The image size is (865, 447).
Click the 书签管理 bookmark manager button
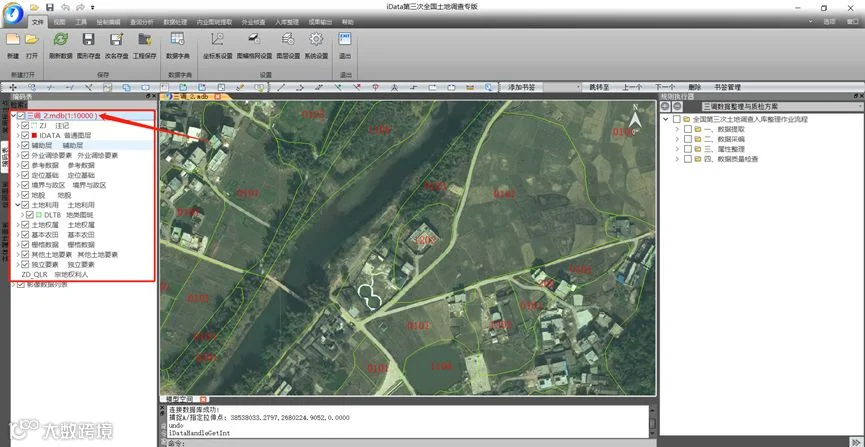click(x=727, y=87)
